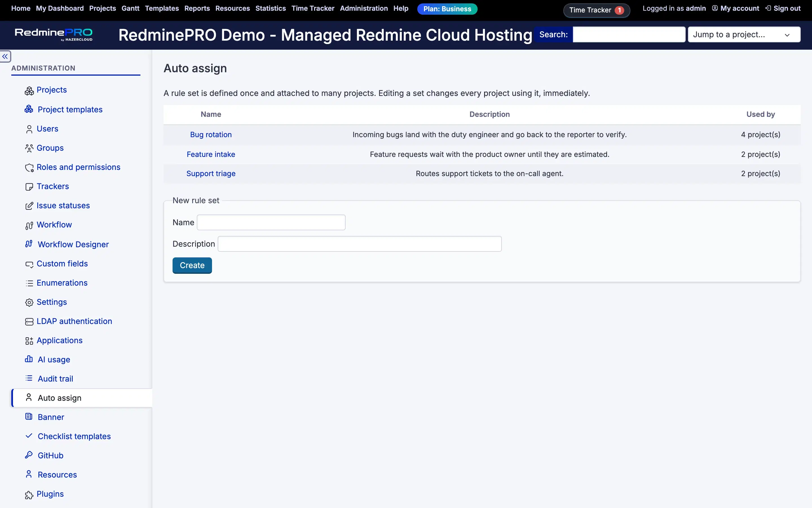Click the Issue statuses edit icon
812x508 pixels.
pyautogui.click(x=29, y=206)
